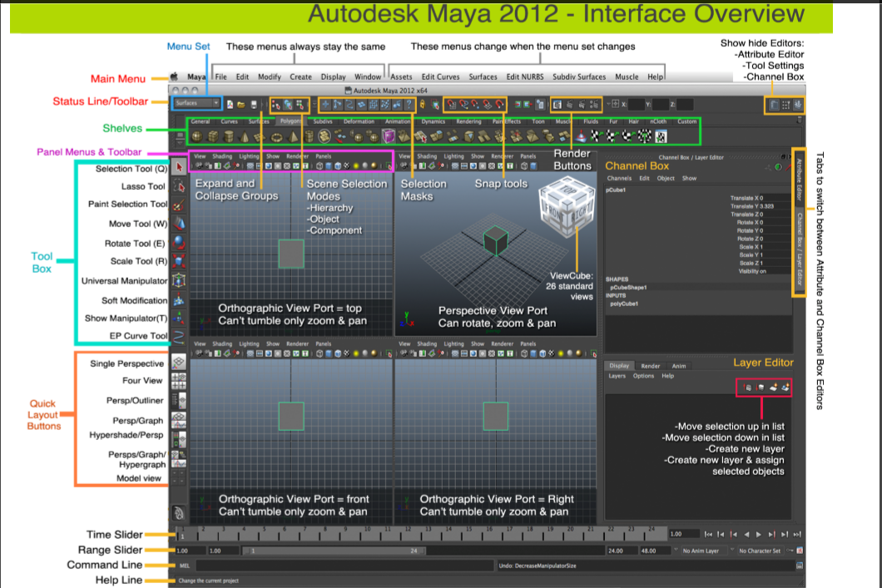Open Options menu in Layer Editor

pyautogui.click(x=643, y=376)
